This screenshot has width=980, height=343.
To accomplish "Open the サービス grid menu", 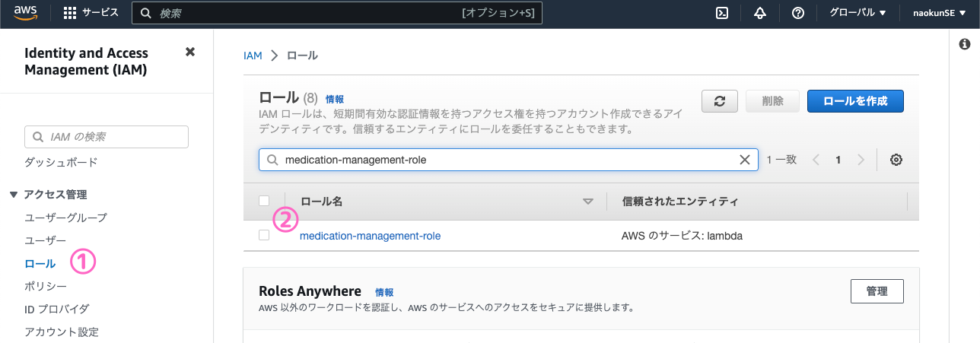I will click(91, 13).
